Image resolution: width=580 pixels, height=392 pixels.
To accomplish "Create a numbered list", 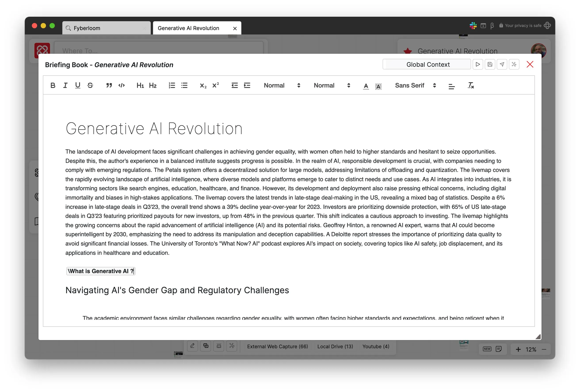I will click(x=172, y=86).
